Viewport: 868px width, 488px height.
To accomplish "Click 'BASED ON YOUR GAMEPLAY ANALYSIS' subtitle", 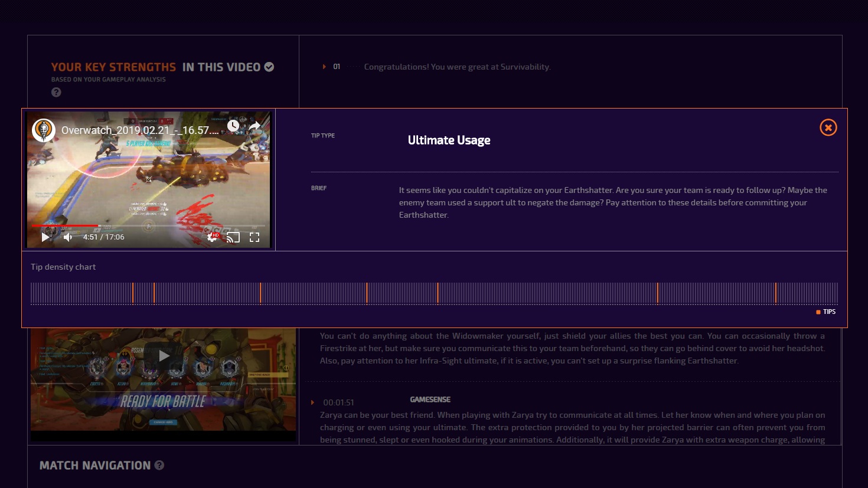I will pyautogui.click(x=108, y=79).
